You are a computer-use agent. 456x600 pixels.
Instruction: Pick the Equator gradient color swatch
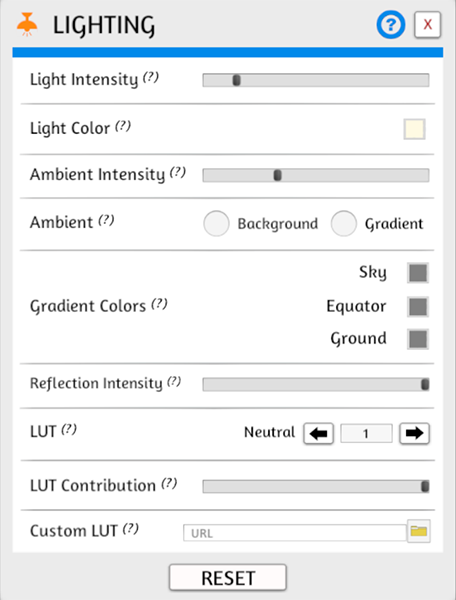[x=418, y=307]
